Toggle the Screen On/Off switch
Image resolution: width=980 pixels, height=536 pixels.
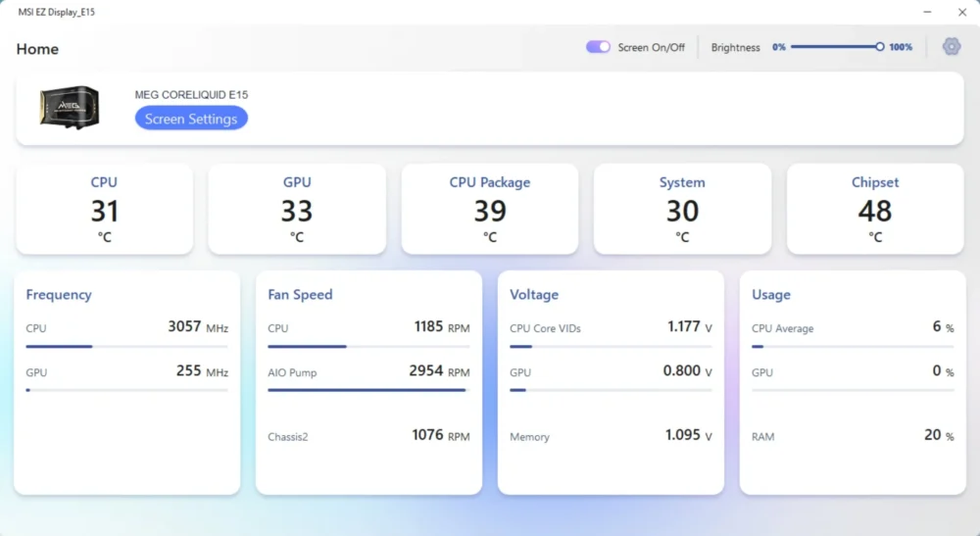pos(598,47)
